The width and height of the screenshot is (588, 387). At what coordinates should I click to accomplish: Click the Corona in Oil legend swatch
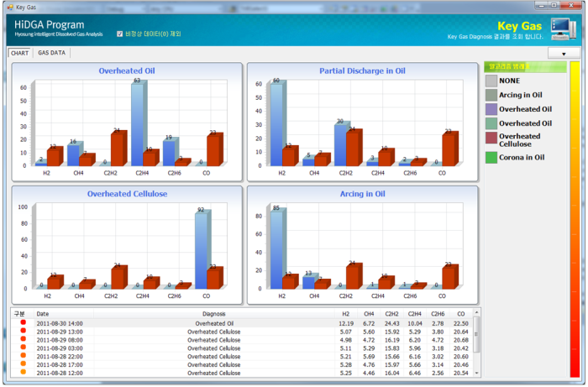point(491,158)
